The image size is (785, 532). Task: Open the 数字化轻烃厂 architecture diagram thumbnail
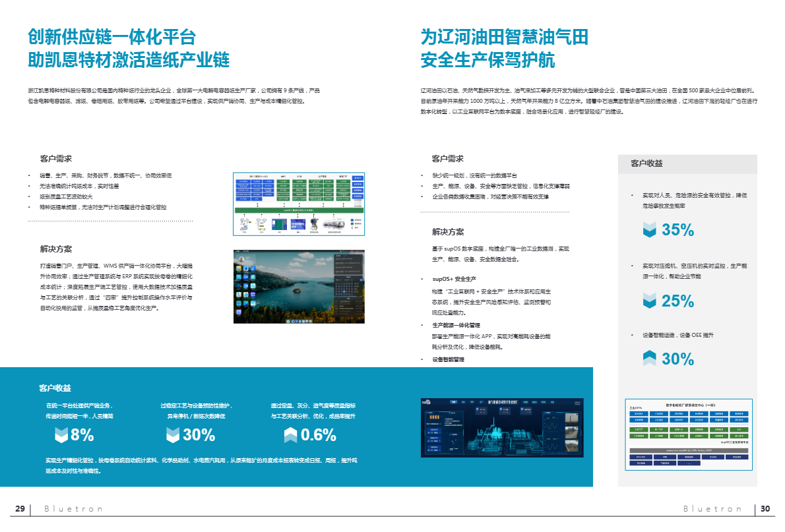(x=689, y=435)
